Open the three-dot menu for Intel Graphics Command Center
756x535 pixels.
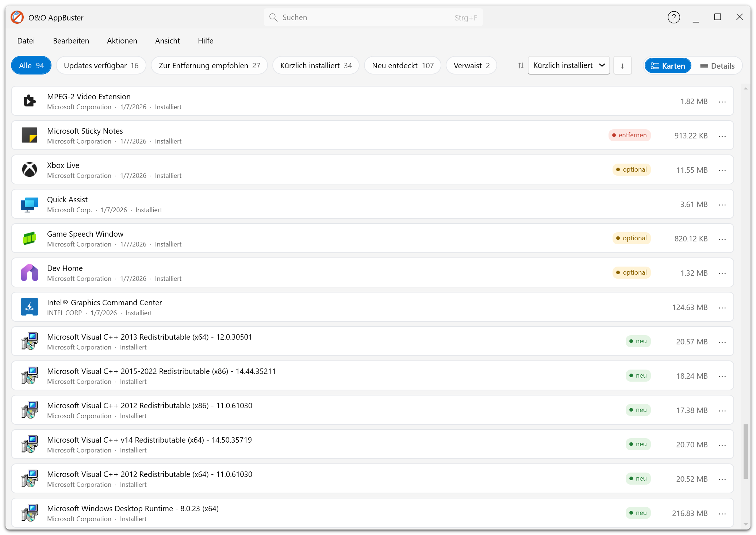(x=722, y=308)
